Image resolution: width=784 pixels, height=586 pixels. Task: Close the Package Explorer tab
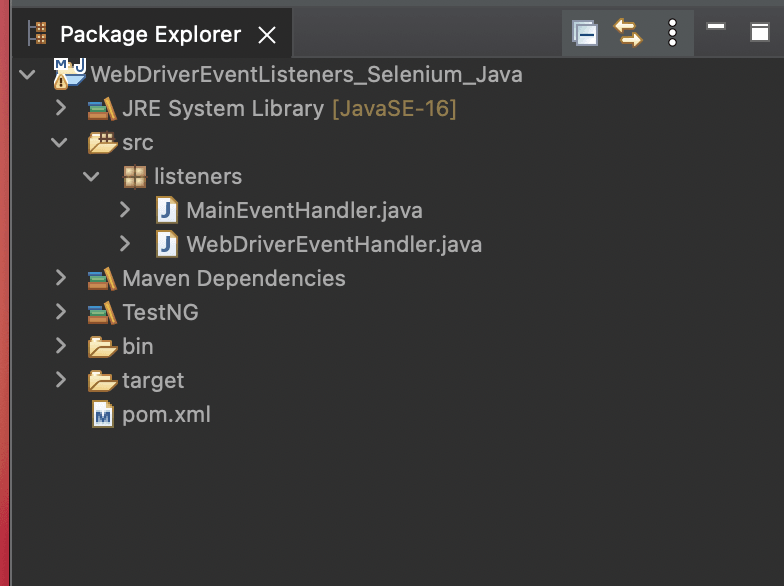(267, 35)
